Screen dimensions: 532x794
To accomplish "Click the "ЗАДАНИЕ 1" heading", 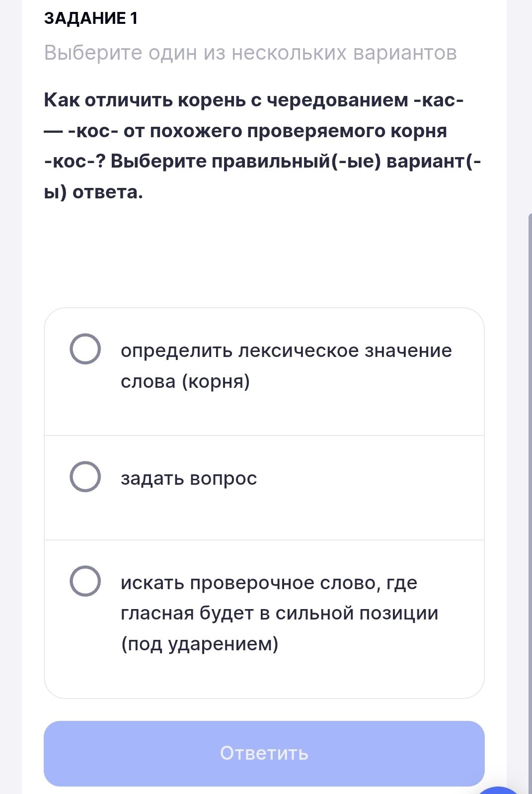I will (x=91, y=18).
